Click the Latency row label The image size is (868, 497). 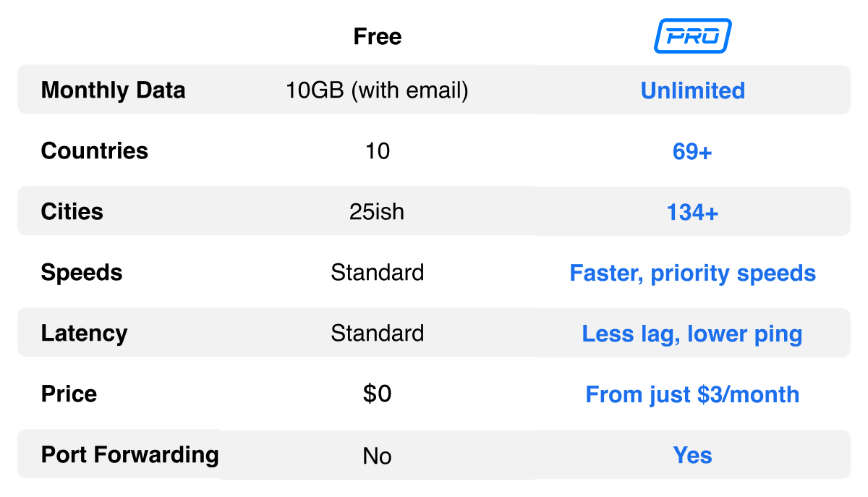click(x=85, y=334)
